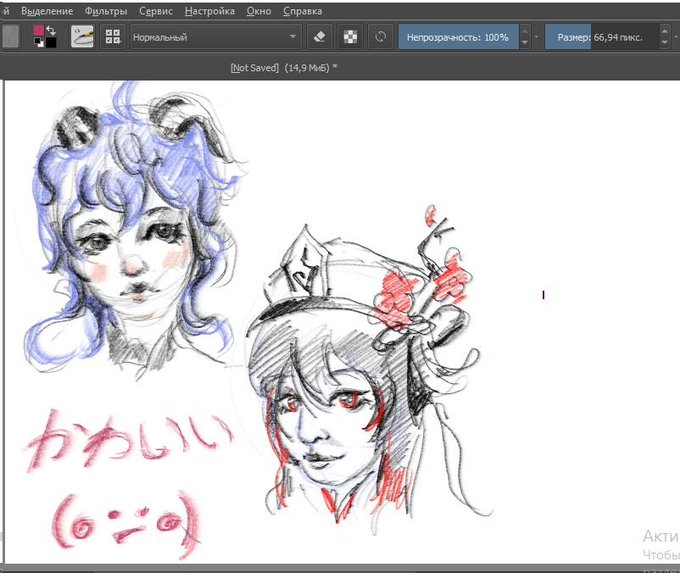Toggle preserve alpha checkerboard button
This screenshot has width=680, height=573.
point(350,37)
